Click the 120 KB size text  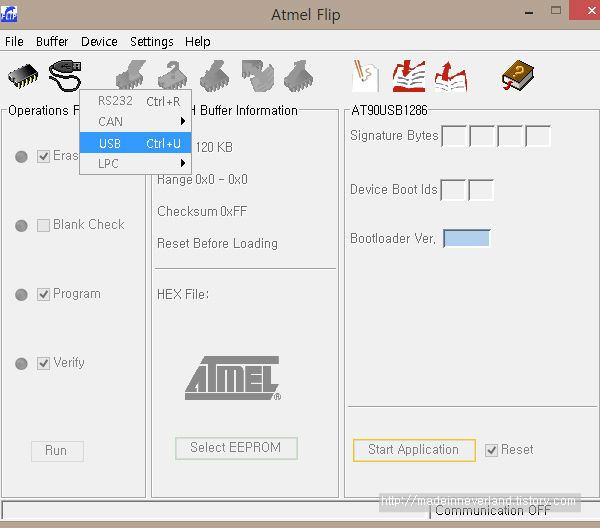tap(214, 147)
